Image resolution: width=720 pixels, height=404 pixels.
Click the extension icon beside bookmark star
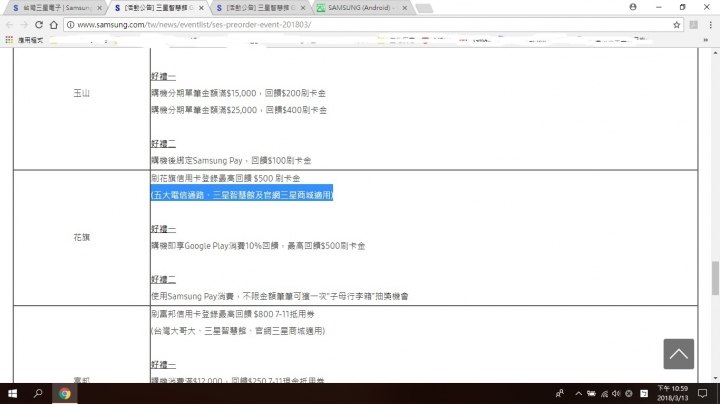pos(693,25)
